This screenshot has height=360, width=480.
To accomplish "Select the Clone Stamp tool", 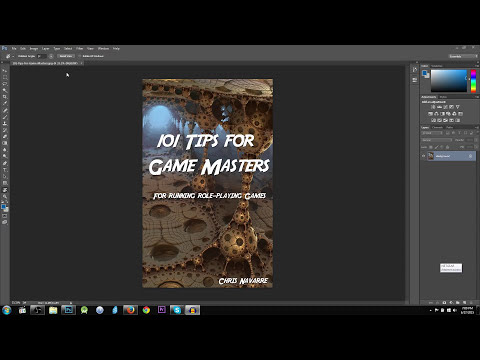I will [x=5, y=123].
